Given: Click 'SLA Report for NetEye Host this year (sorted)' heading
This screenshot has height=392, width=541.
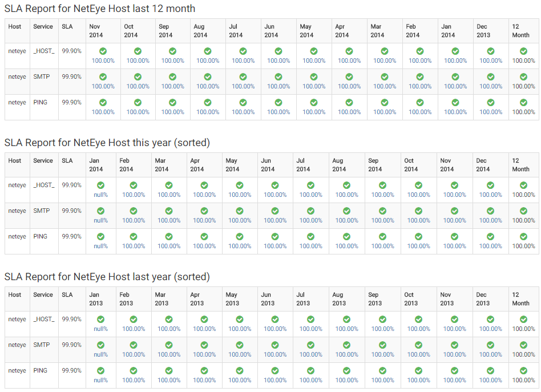Looking at the screenshot, I should coord(107,143).
